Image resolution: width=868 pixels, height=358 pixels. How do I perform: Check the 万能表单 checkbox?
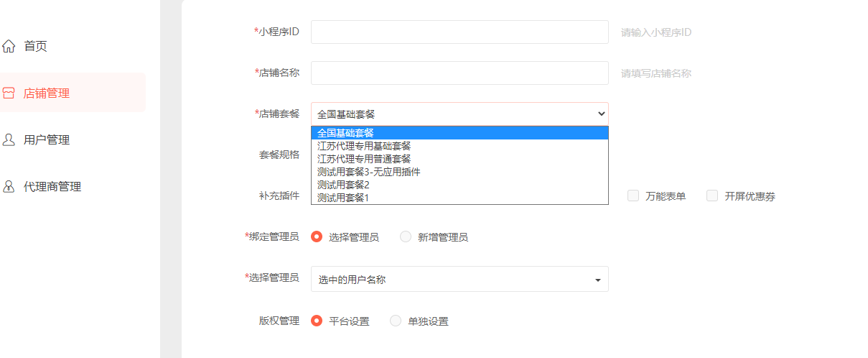pyautogui.click(x=633, y=196)
